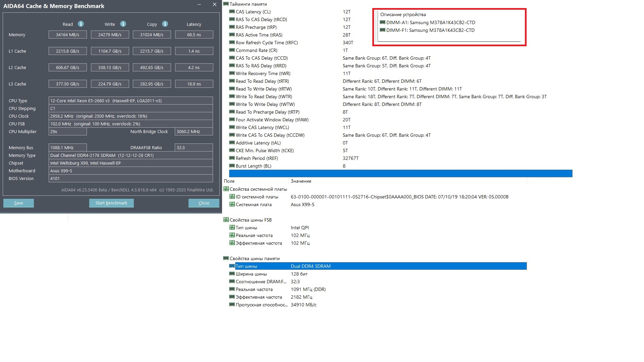Click the Тип шины Intel QPI icon
The width and height of the screenshot is (644, 362).
point(232,228)
